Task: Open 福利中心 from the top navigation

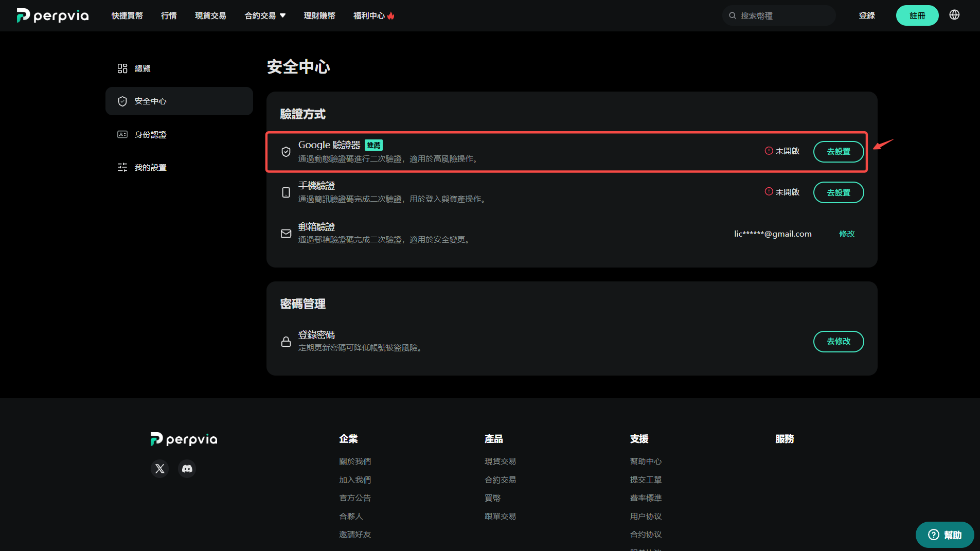Action: (x=373, y=15)
